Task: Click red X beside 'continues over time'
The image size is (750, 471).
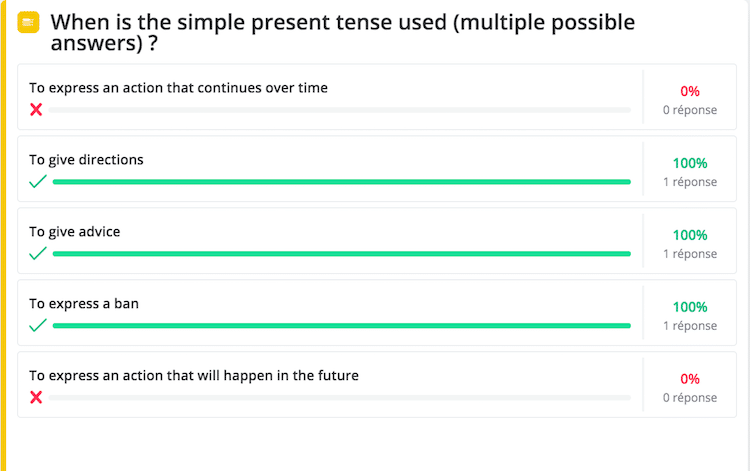Action: 36,110
